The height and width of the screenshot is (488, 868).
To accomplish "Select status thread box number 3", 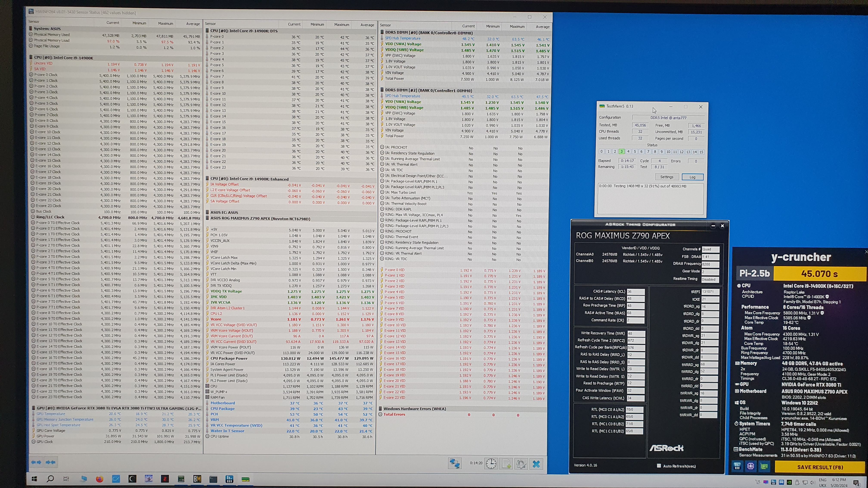I will (x=622, y=151).
